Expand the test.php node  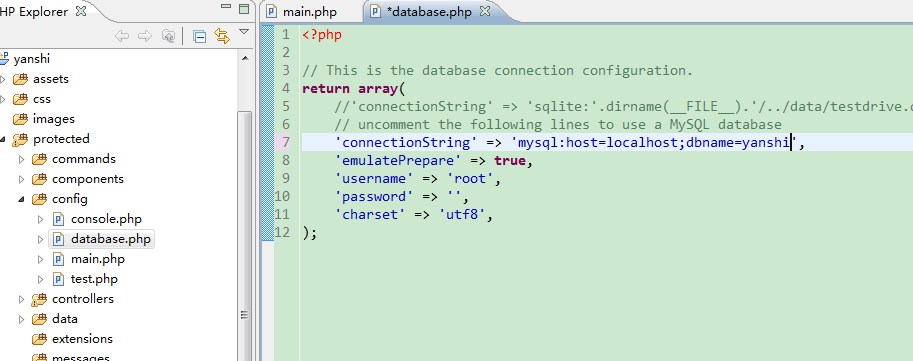(x=40, y=279)
